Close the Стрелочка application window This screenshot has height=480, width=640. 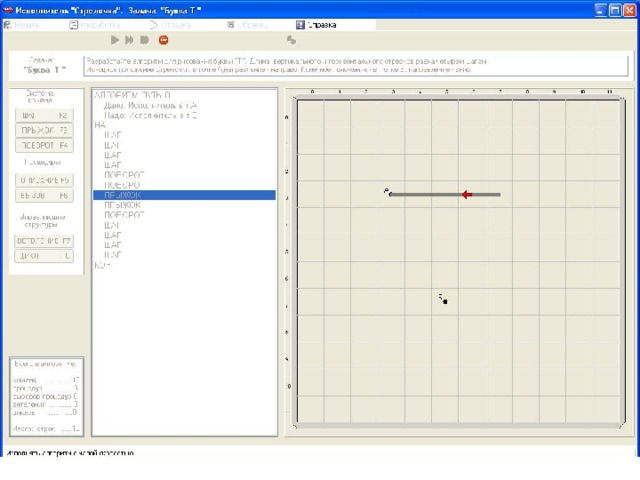coord(629,10)
